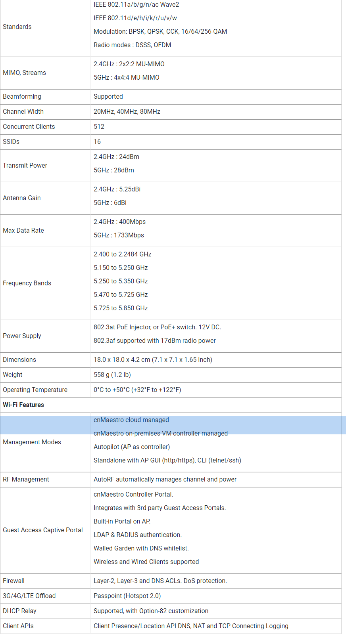Screen dimensions: 346x644
Task: Click the Concurrent Clients value '512'
Action: (x=99, y=127)
